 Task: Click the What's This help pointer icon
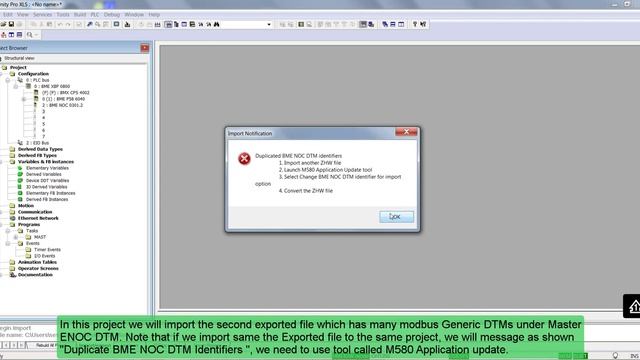423,24
